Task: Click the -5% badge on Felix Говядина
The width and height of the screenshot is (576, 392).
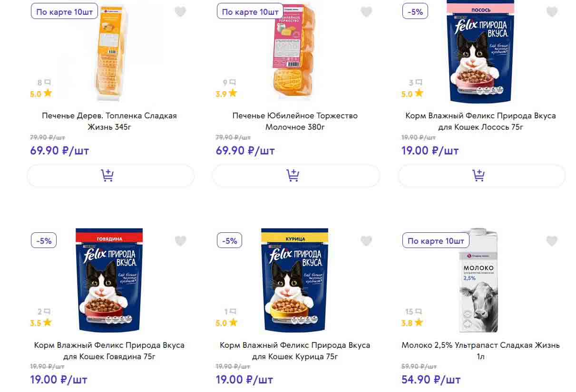Action: (x=44, y=241)
